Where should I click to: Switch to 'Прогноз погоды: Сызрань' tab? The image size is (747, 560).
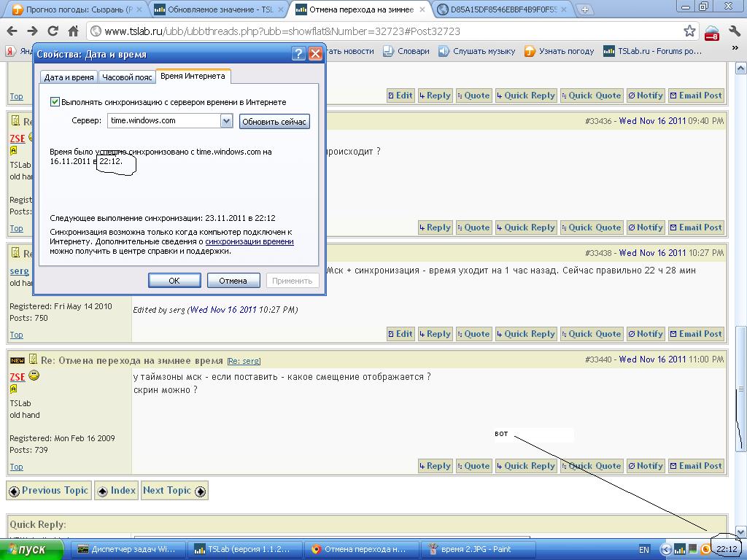77,9
